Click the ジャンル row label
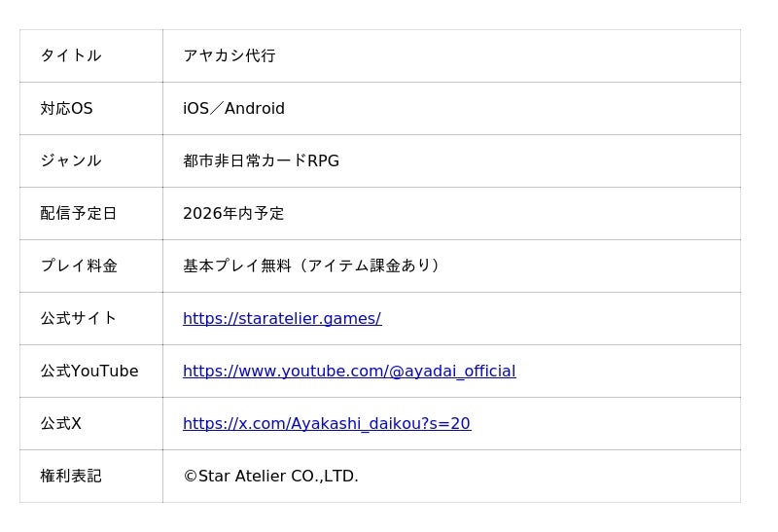 (x=71, y=160)
